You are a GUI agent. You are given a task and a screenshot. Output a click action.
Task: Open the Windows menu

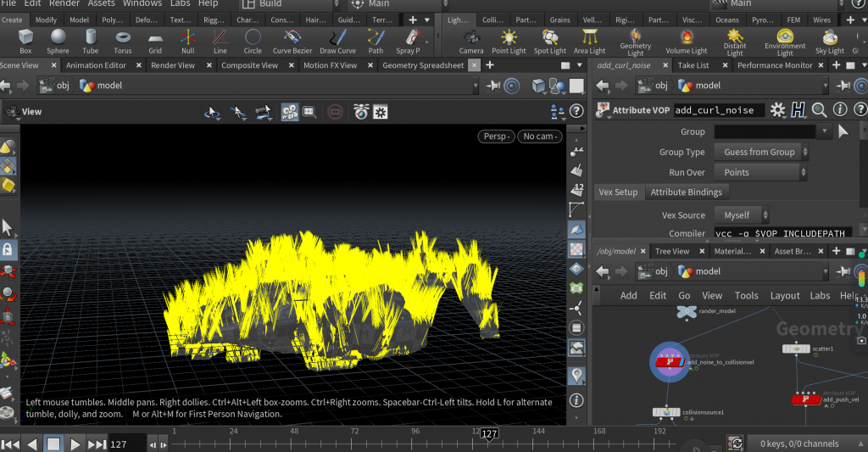142,3
